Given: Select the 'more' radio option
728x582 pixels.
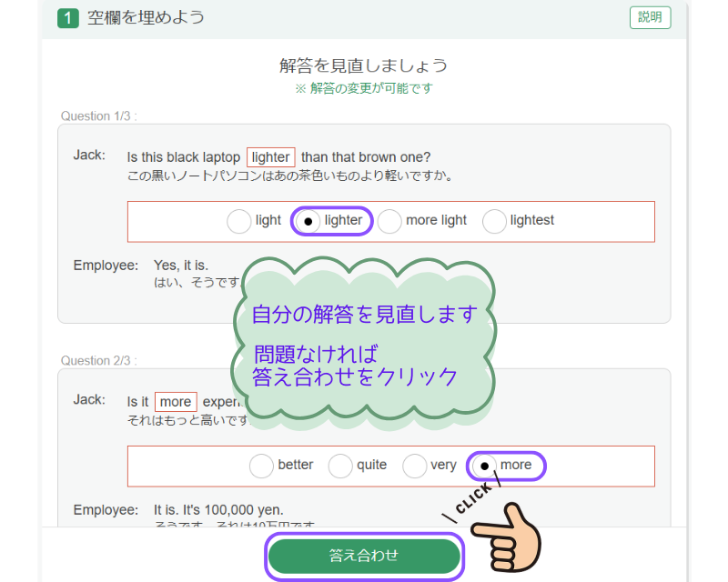Looking at the screenshot, I should pyautogui.click(x=484, y=467).
